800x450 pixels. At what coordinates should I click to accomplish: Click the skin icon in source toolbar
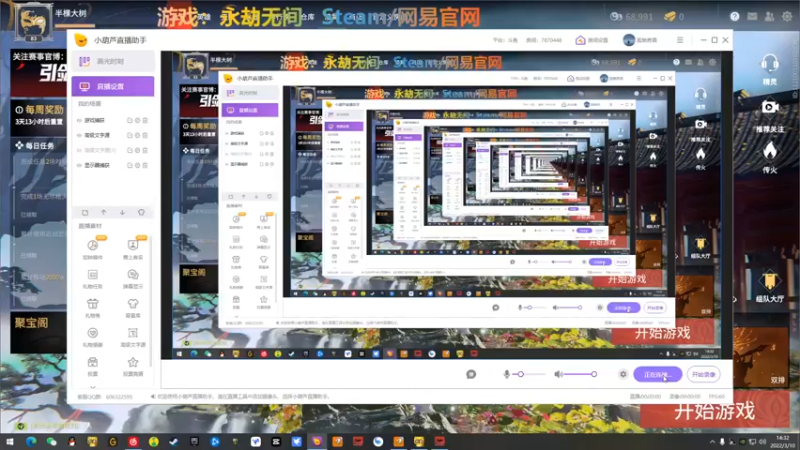pyautogui.click(x=141, y=212)
